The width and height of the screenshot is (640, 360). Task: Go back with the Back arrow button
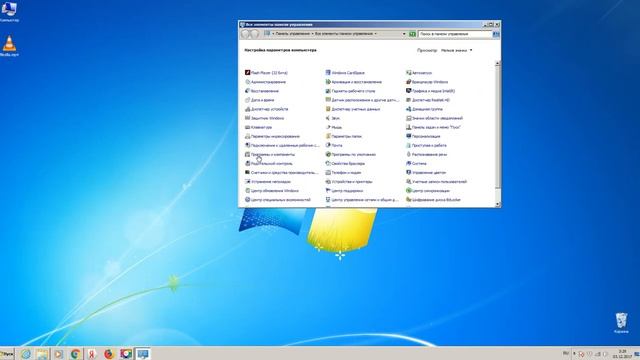pyautogui.click(x=245, y=34)
